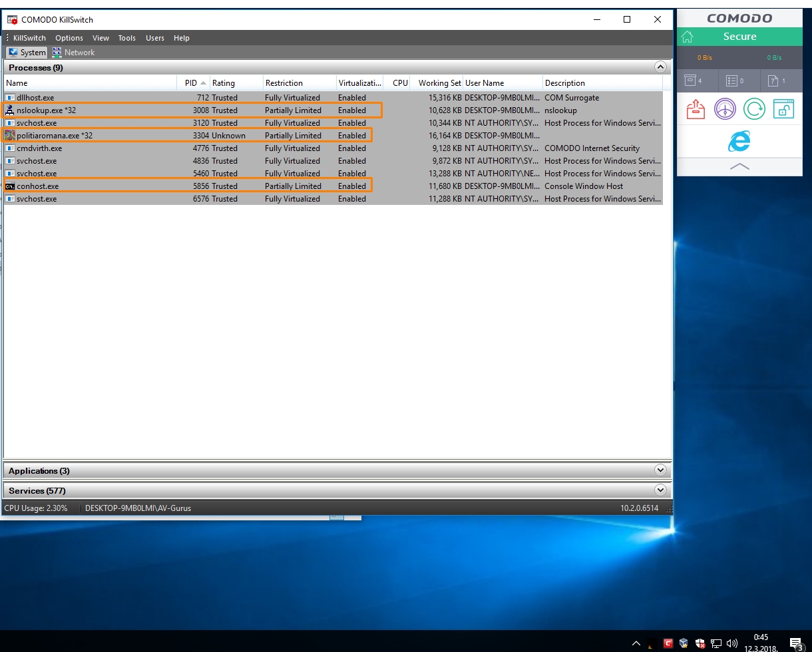The height and width of the screenshot is (652, 812).
Task: Click the dllhost.exe process icon
Action: 10,98
